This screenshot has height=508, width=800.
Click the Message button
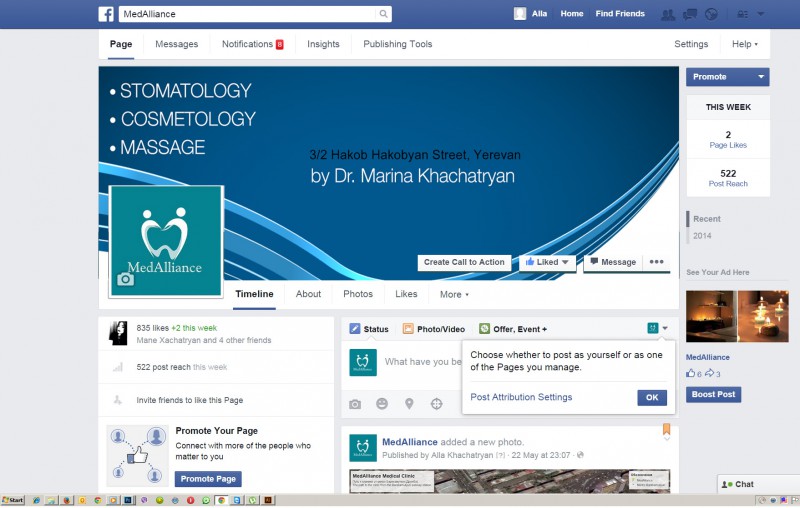(x=613, y=262)
